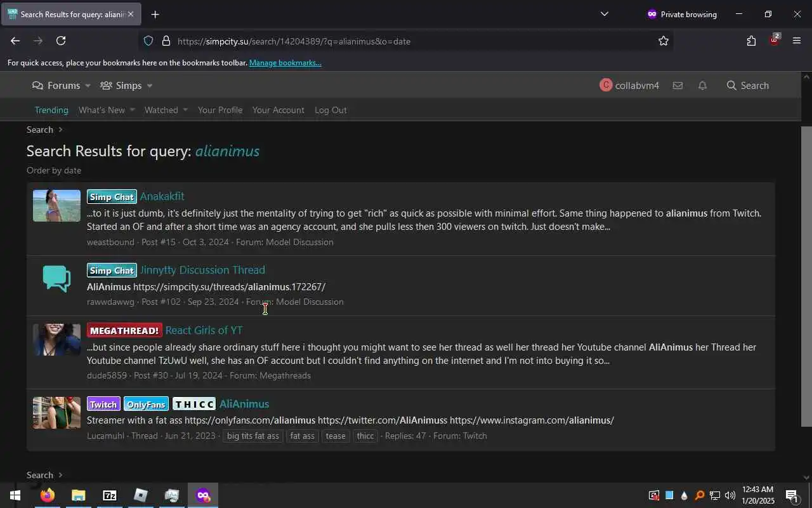This screenshot has width=812, height=508.
Task: Bookmark this page with the star icon
Action: coord(664,41)
